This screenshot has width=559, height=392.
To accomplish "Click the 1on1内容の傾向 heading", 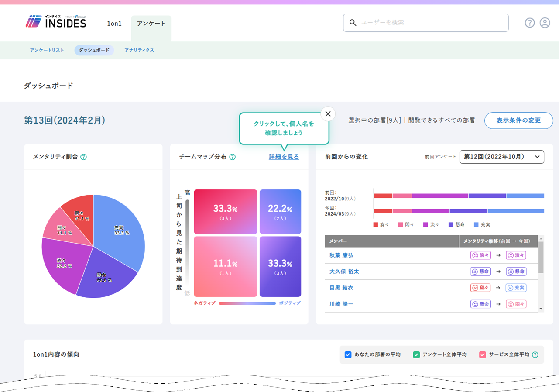I will click(x=56, y=354).
